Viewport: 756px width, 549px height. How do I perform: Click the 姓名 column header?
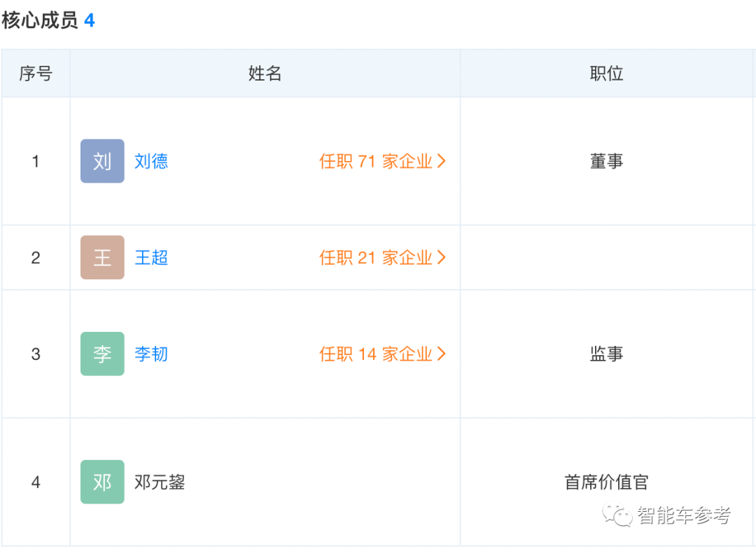pyautogui.click(x=265, y=73)
